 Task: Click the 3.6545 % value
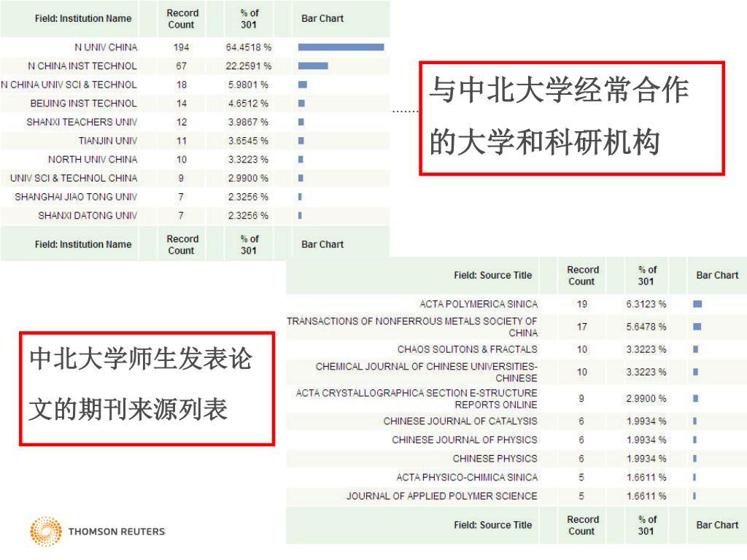(248, 141)
